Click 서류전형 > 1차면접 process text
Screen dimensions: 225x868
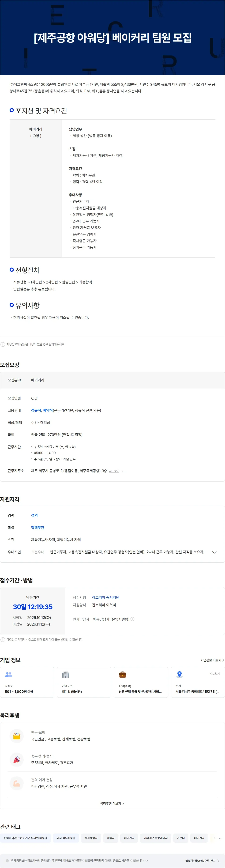point(52,282)
